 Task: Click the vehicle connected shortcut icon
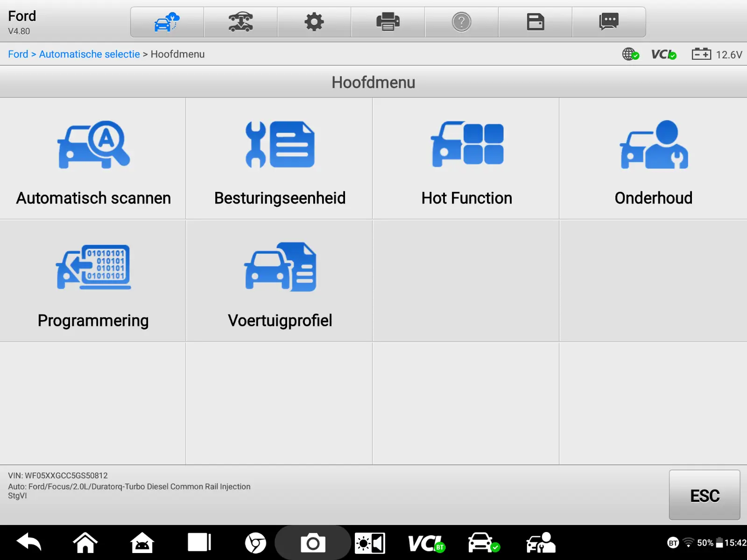coord(484,543)
